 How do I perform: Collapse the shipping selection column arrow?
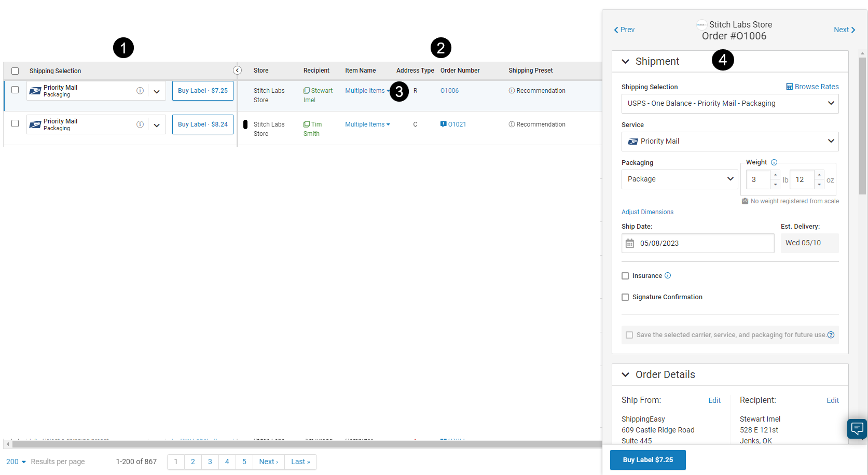coord(237,71)
